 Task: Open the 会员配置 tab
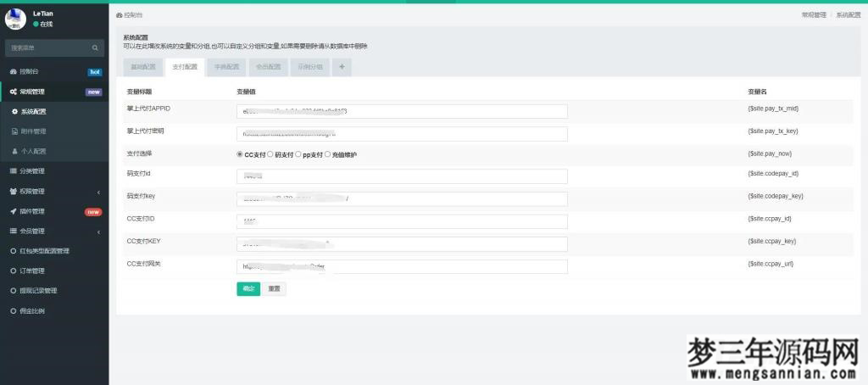(268, 66)
